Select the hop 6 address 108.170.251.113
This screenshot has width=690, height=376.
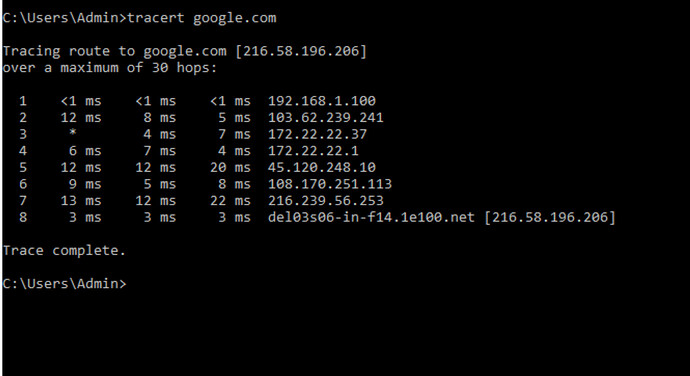pos(330,184)
